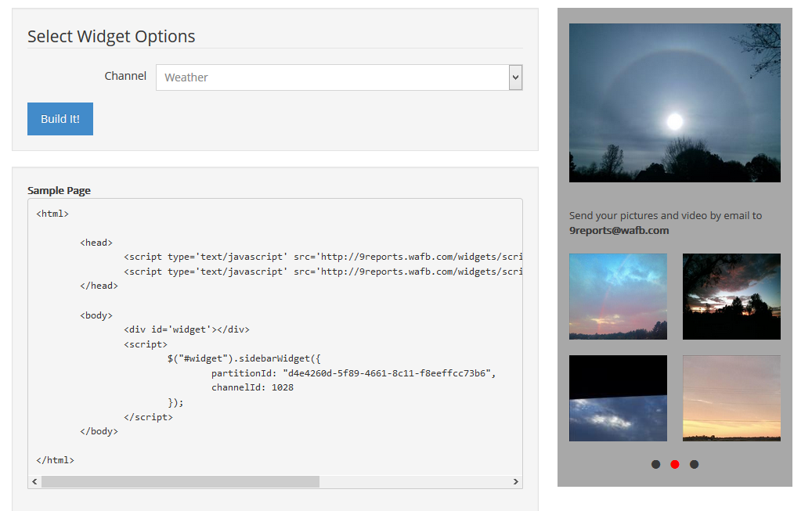Image resolution: width=812 pixels, height=511 pixels.
Task: Click the closing '</body>' tag line
Action: coord(99,430)
